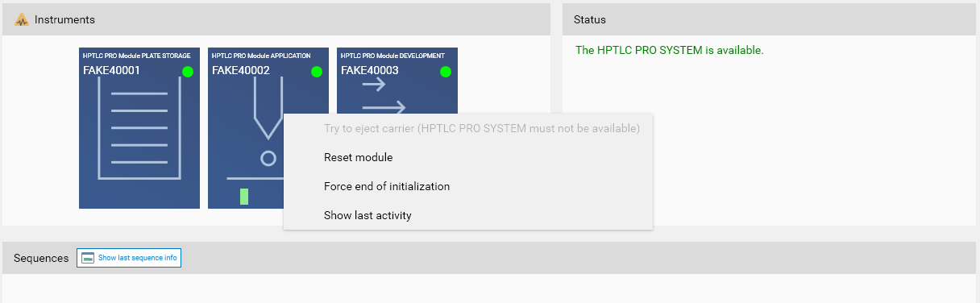
Task: Open Show last sequence info
Action: click(129, 258)
